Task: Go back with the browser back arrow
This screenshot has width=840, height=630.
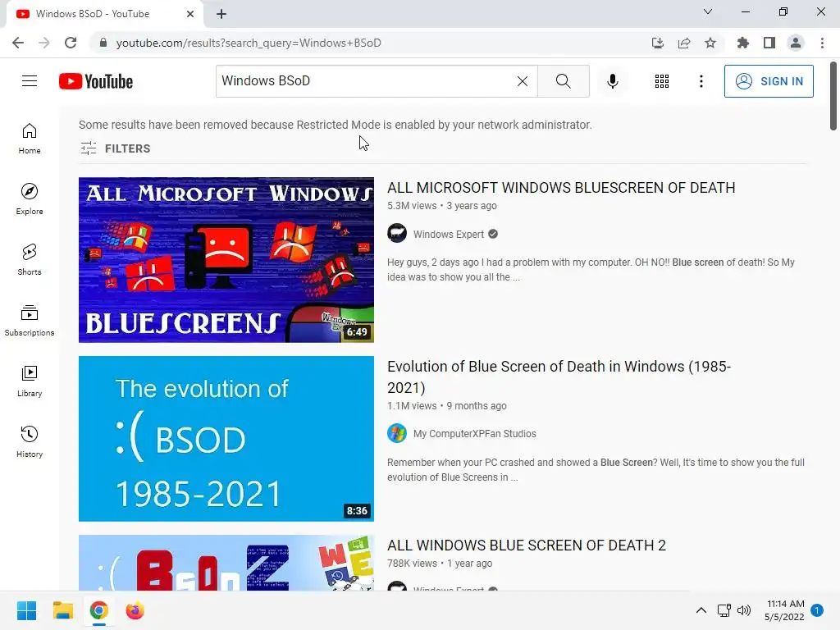Action: (18, 43)
